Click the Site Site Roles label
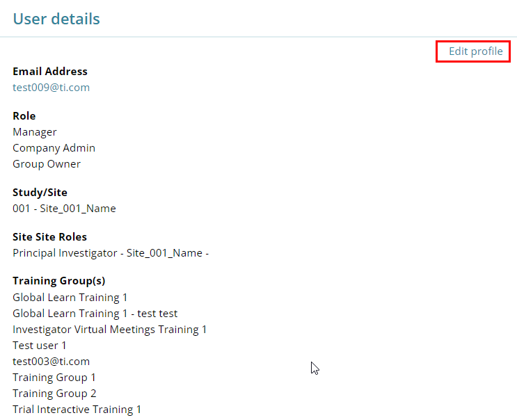This screenshot has height=420, width=517. pyautogui.click(x=49, y=237)
